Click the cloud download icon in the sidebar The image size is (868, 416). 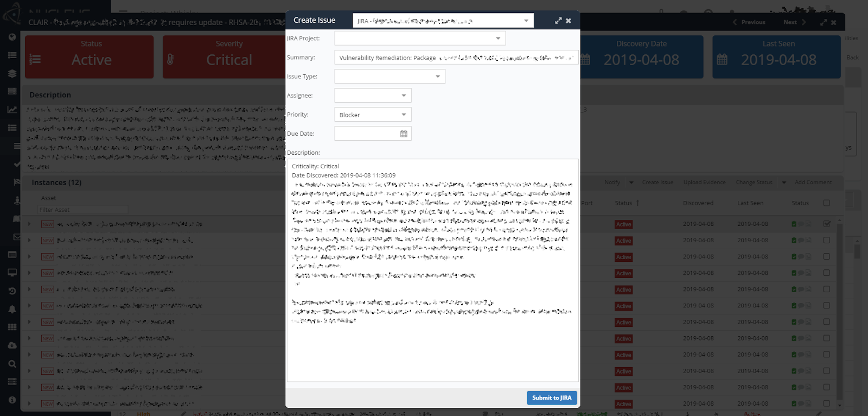click(x=12, y=345)
